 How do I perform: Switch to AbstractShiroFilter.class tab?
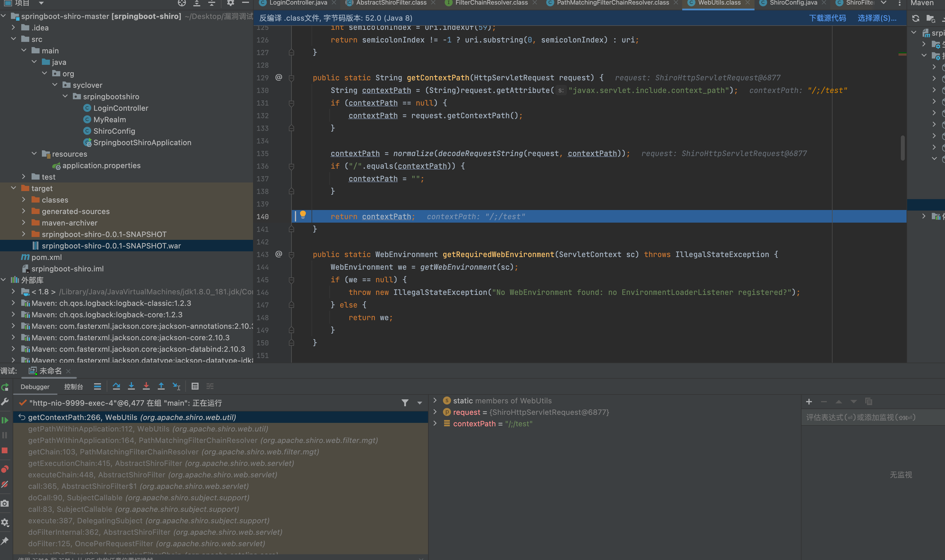pos(391,3)
